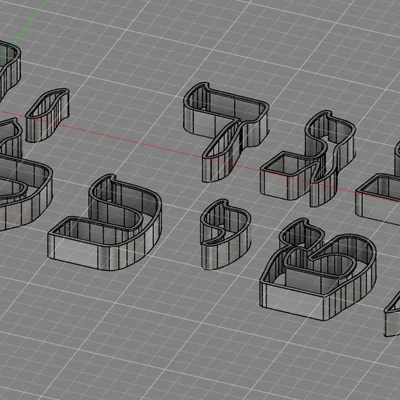This screenshot has width=400, height=400.
Task: Click the red X-axis line in viewport
Action: (x=133, y=141)
